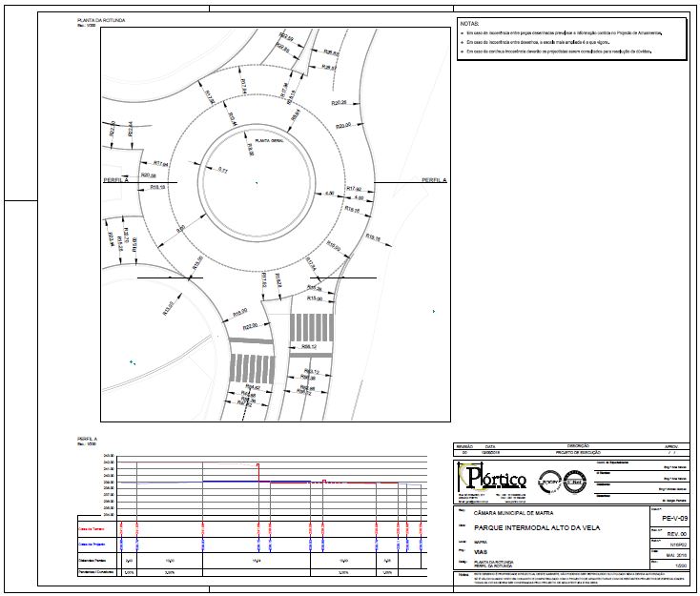
Task: Click the blue Cotas do Projecto row label
Action: tap(91, 544)
